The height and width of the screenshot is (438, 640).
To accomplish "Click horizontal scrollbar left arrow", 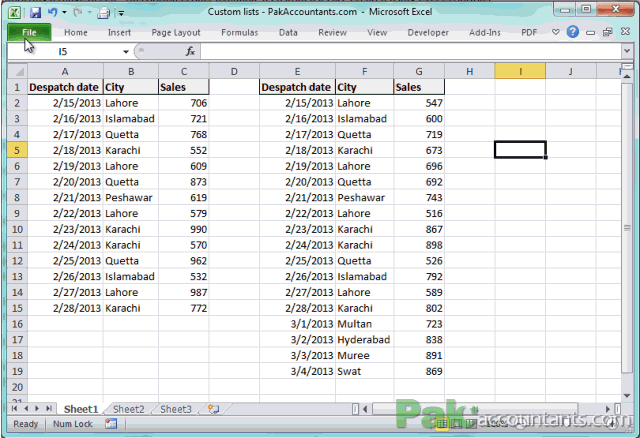I will pos(364,409).
